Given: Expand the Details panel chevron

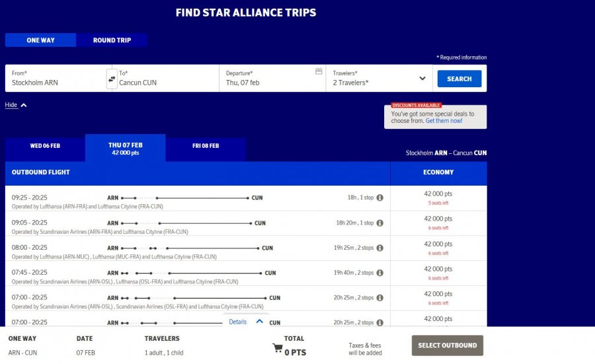Looking at the screenshot, I should coord(259,322).
